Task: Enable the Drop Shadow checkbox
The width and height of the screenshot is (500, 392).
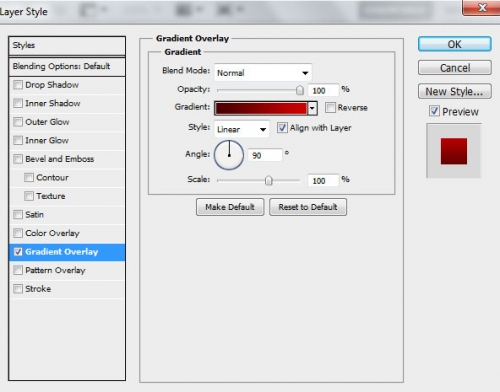Action: pyautogui.click(x=18, y=85)
